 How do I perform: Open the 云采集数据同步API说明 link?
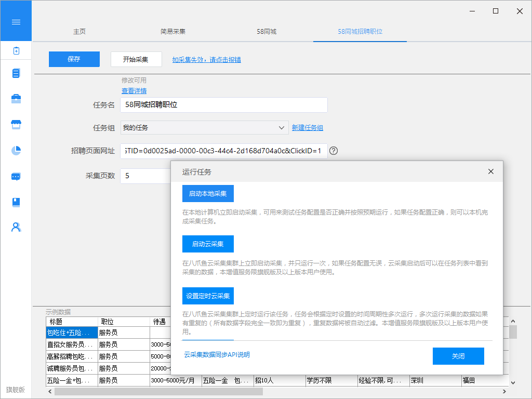click(x=217, y=354)
